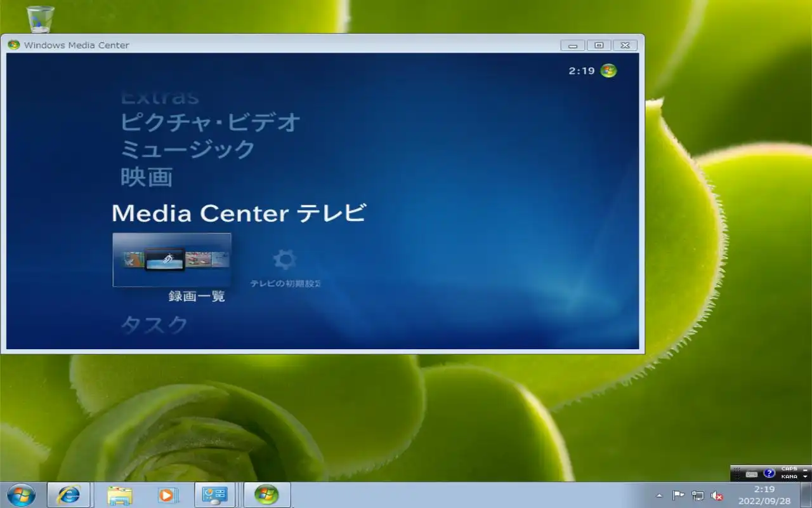Viewport: 812px width, 508px height.
Task: Click the muted volume speaker icon
Action: [x=717, y=495]
